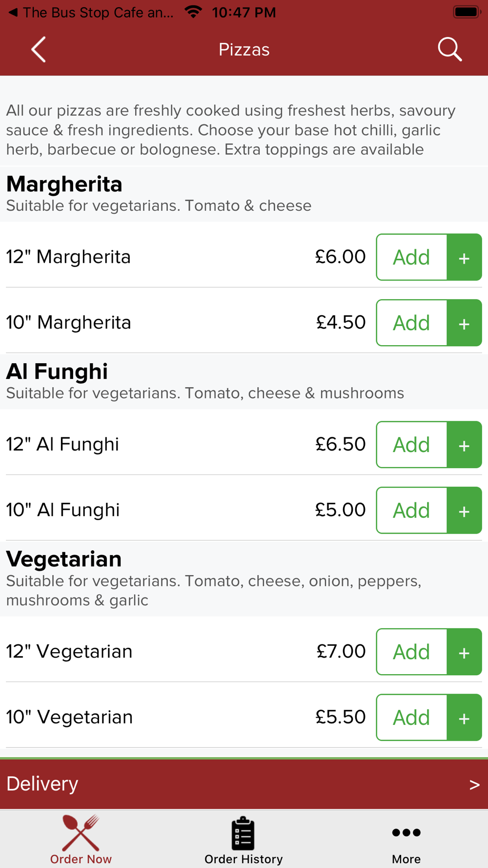Add 12" Vegetarian to order
Viewport: 488px width, 868px height.
412,652
